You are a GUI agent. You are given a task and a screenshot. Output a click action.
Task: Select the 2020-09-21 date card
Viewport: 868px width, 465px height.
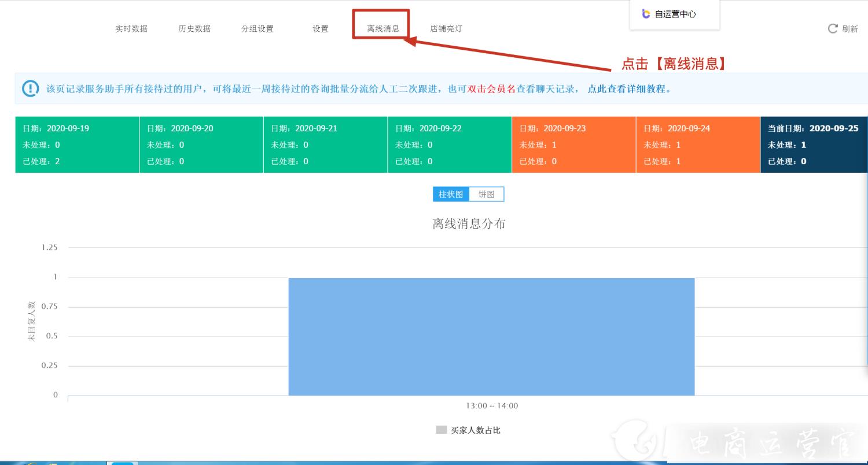pos(325,145)
